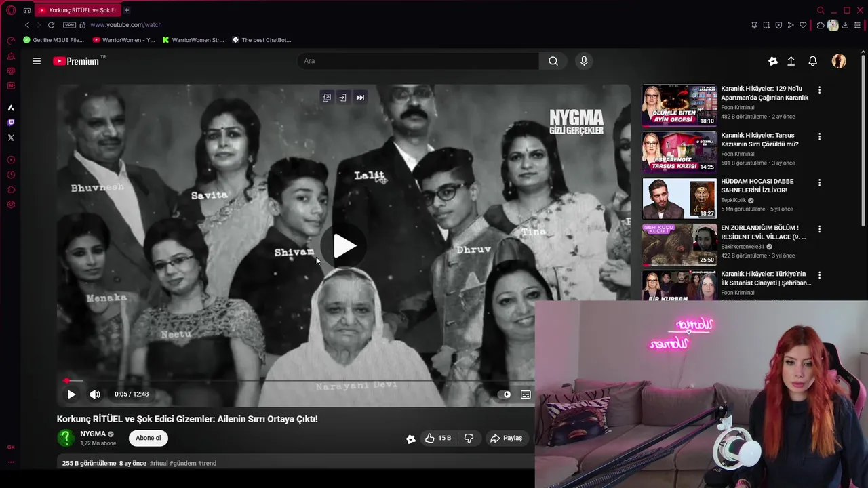Open the sidebar Extensions cube icon
The height and width of the screenshot is (488, 868).
coord(11,190)
